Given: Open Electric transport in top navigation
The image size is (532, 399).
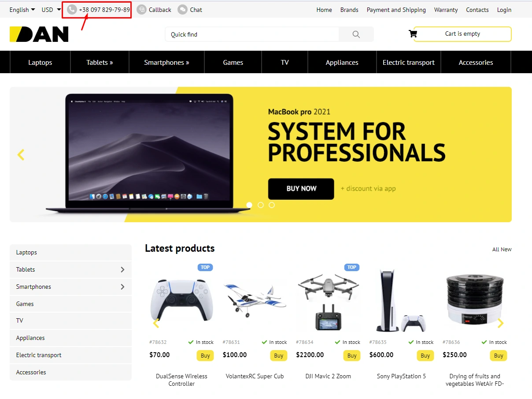Looking at the screenshot, I should 409,62.
